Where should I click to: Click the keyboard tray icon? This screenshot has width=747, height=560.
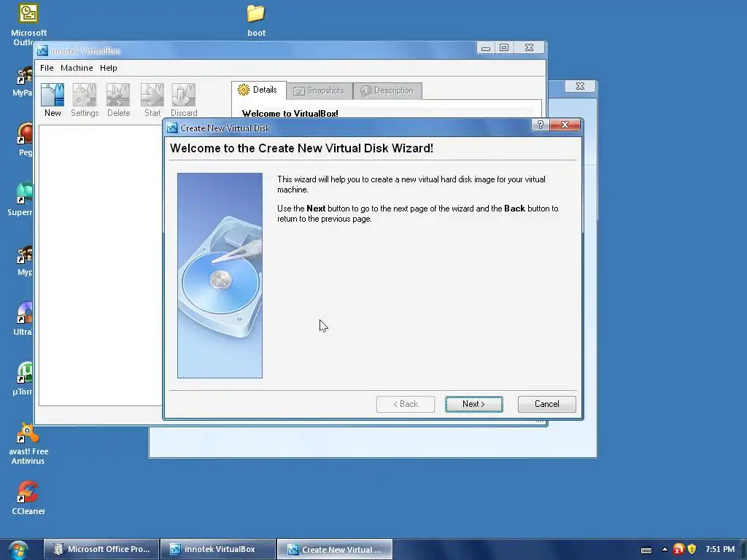pyautogui.click(x=646, y=550)
